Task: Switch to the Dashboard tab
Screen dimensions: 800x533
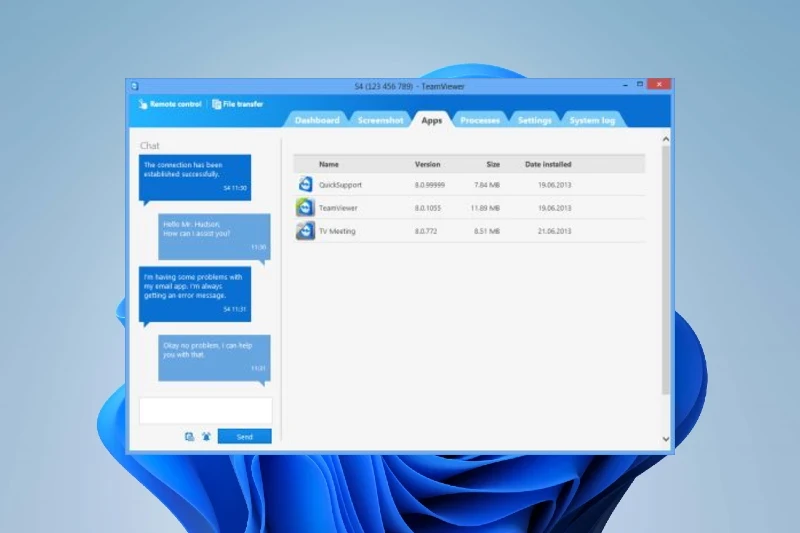Action: (x=317, y=120)
